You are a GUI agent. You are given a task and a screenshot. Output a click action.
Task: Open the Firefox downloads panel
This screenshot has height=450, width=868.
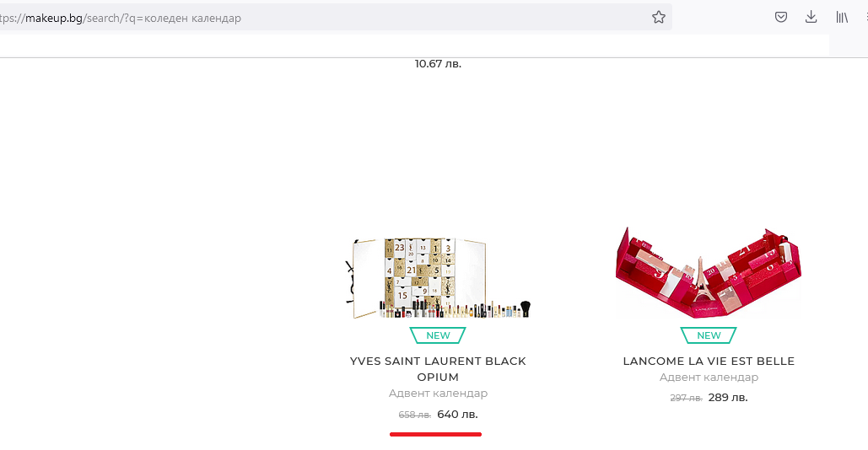pos(811,17)
